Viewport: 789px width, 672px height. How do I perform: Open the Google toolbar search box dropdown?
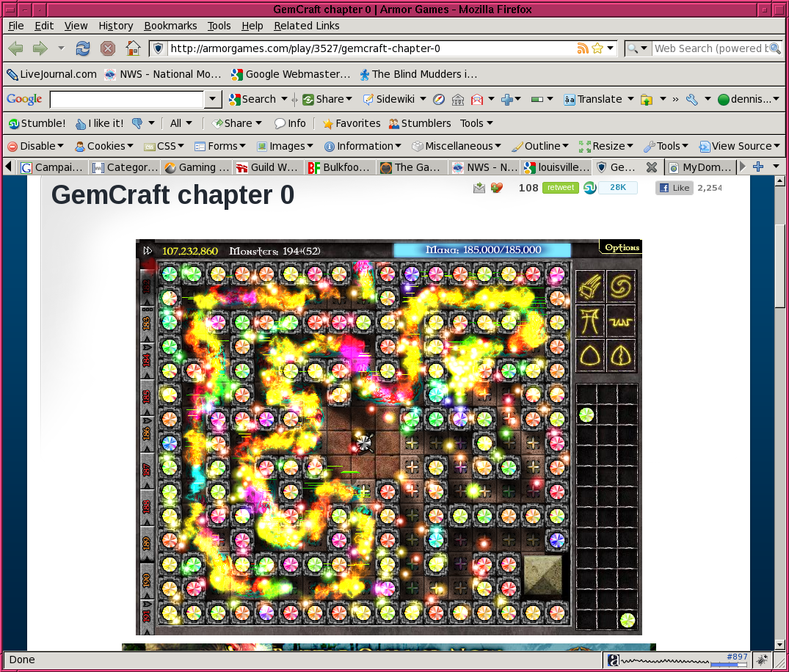pos(213,99)
